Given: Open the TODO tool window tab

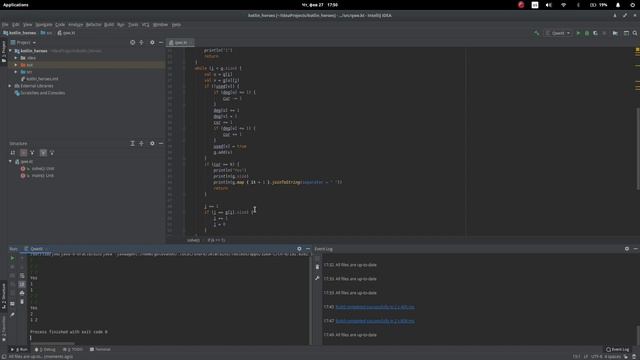Looking at the screenshot, I should coord(73,349).
